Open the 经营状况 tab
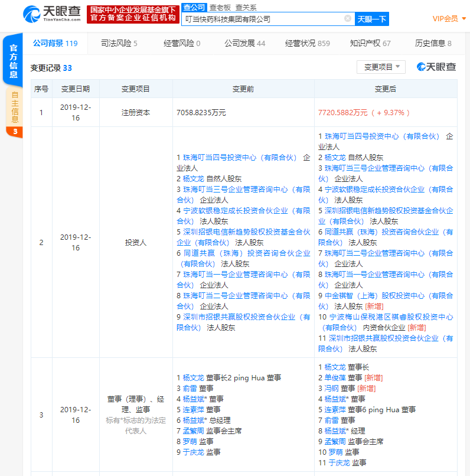Image resolution: width=470 pixels, height=476 pixels. coord(307,43)
